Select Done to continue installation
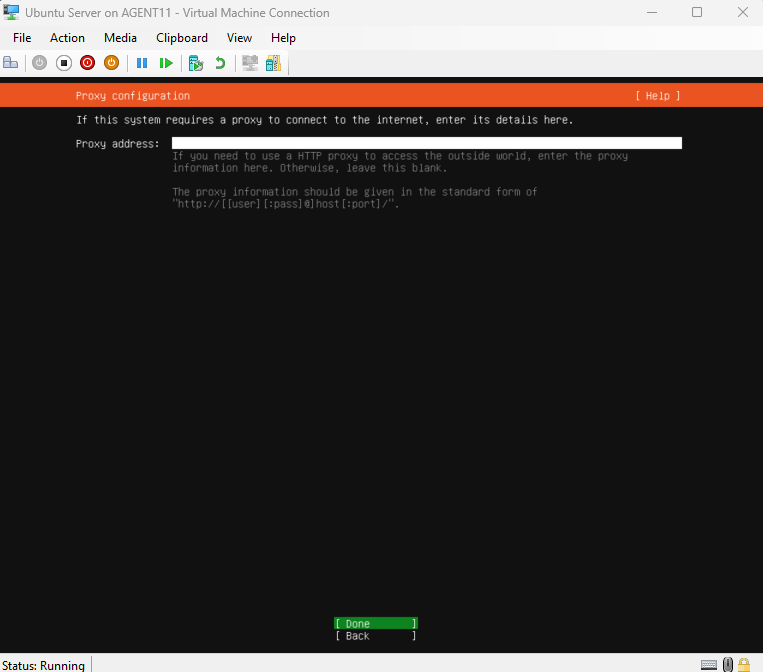 (x=375, y=624)
